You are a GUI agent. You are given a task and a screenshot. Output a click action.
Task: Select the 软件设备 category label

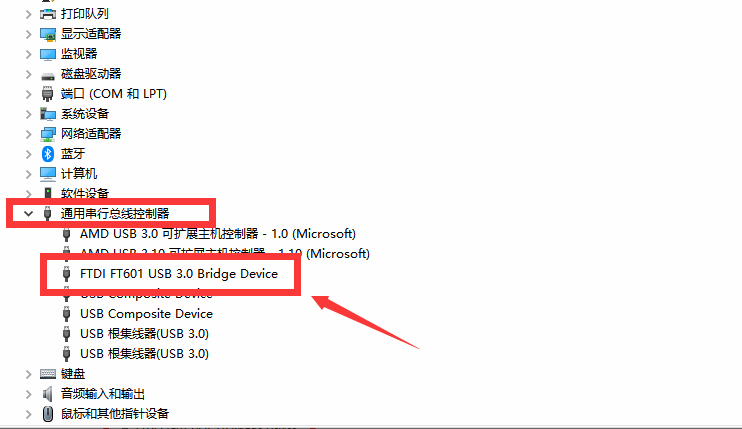pyautogui.click(x=85, y=193)
